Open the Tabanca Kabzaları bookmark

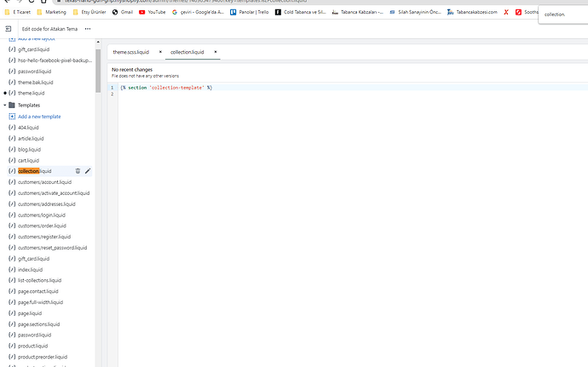[358, 12]
